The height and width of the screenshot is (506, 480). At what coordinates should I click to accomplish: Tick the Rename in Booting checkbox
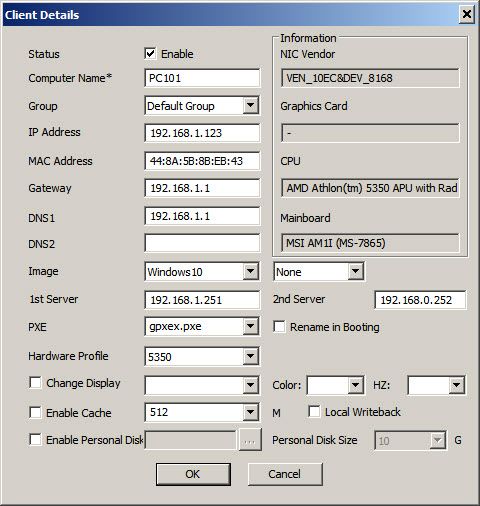(x=279, y=327)
